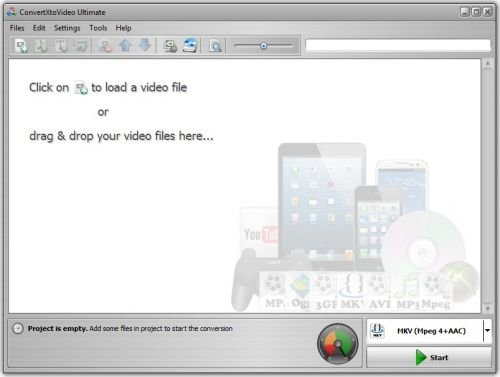This screenshot has height=377, width=500.
Task: Click the 'MKV (Mpeg 4+AAC)' format label
Action: tap(431, 331)
